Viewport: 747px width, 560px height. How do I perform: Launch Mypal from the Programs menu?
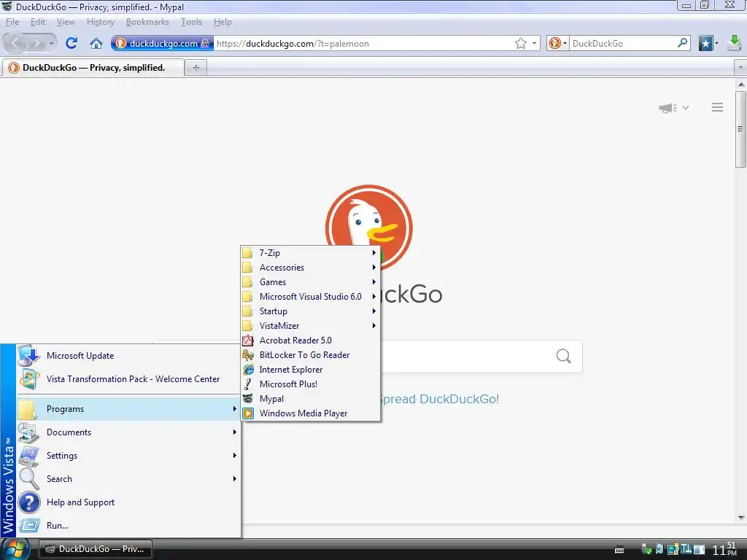310,399
